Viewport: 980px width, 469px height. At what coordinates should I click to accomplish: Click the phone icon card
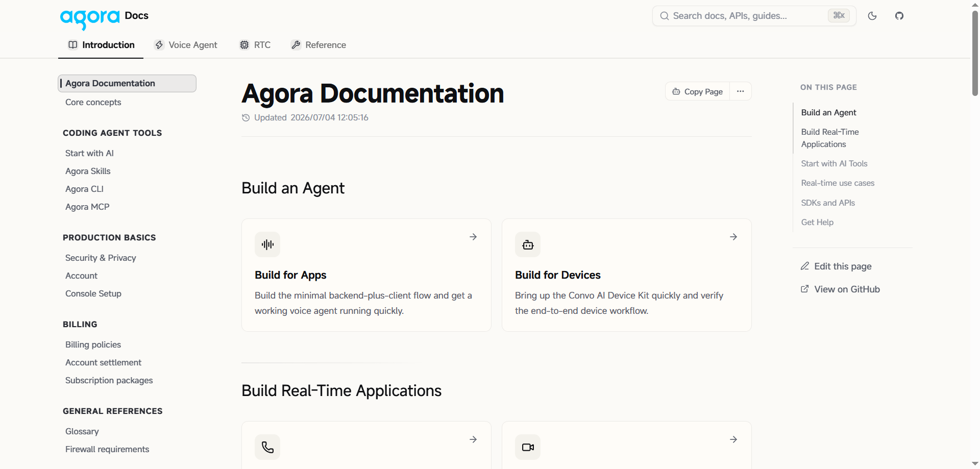(x=267, y=447)
